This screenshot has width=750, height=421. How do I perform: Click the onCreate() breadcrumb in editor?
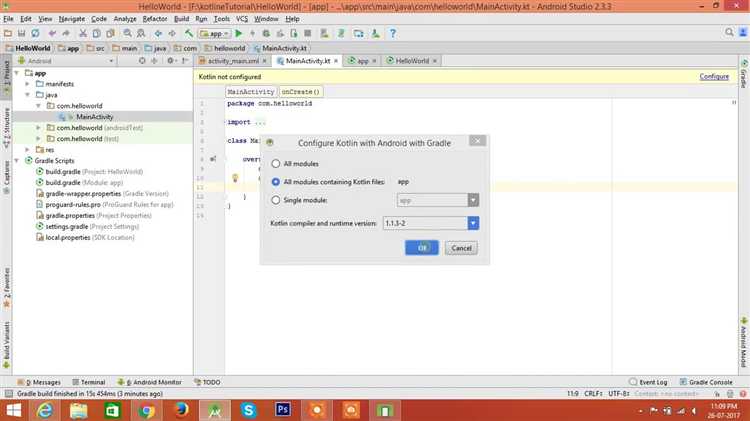tap(300, 91)
